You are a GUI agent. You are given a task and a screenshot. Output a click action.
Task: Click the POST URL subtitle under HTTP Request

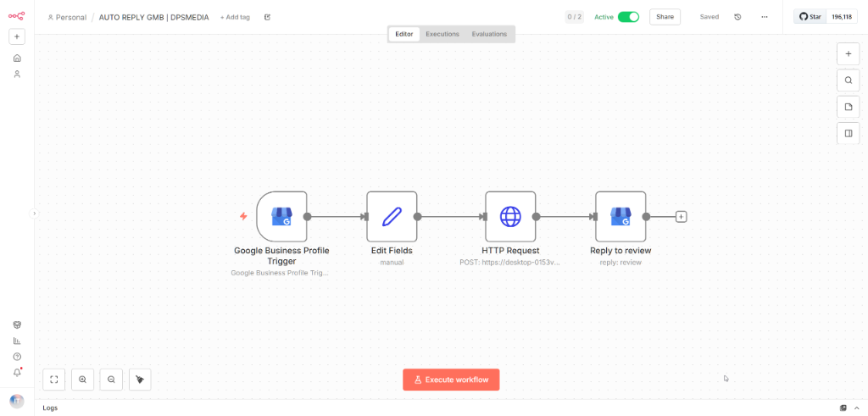tap(510, 262)
